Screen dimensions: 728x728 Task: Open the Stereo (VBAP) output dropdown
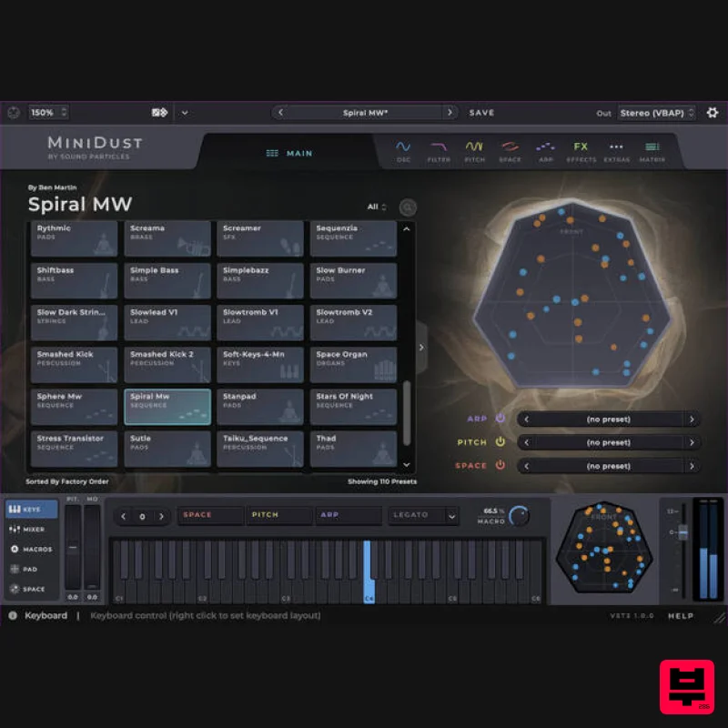[654, 112]
